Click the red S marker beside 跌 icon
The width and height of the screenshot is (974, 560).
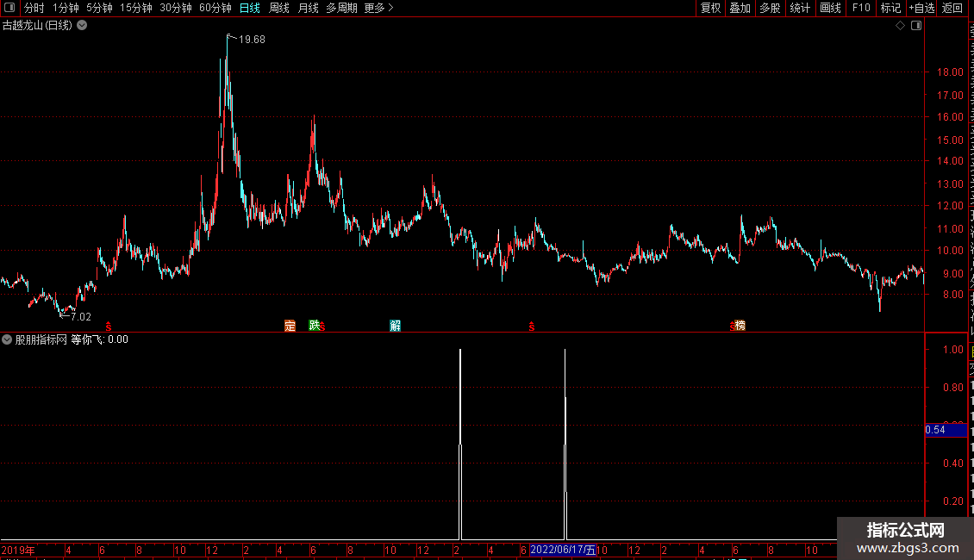pos(322,327)
